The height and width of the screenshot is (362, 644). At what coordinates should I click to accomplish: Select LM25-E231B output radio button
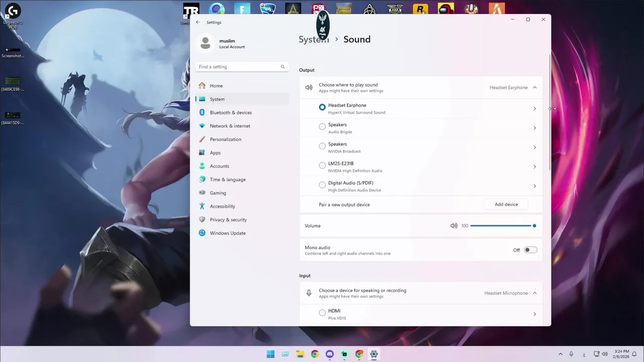(x=322, y=165)
